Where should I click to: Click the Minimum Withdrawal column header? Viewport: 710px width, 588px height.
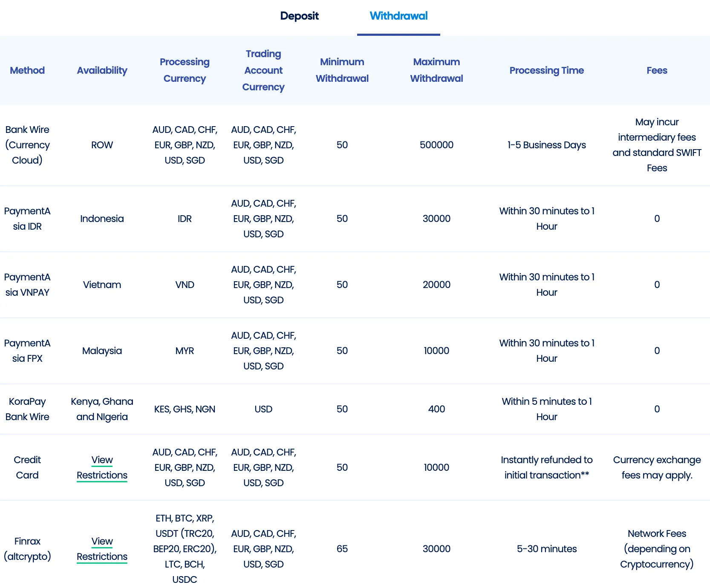(x=342, y=70)
